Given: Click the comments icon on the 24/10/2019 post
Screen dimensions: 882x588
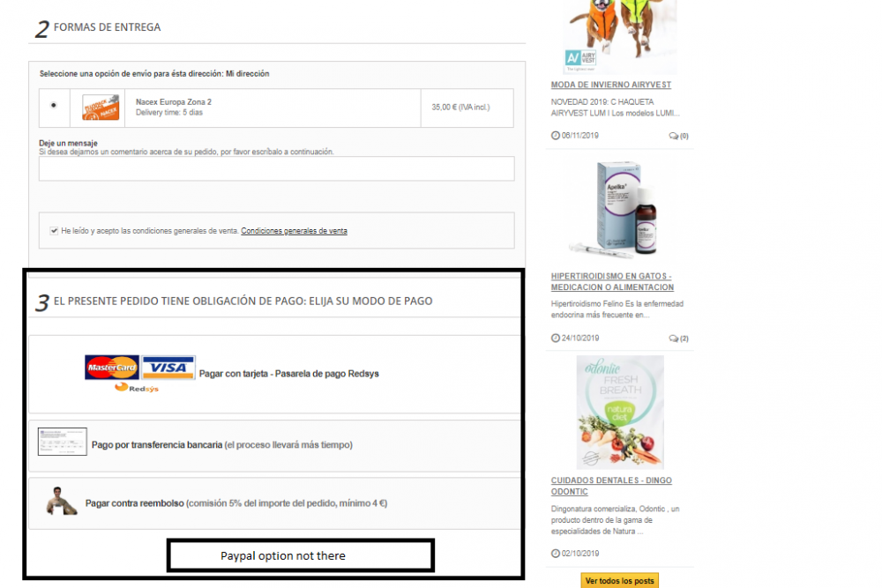Looking at the screenshot, I should (x=673, y=339).
